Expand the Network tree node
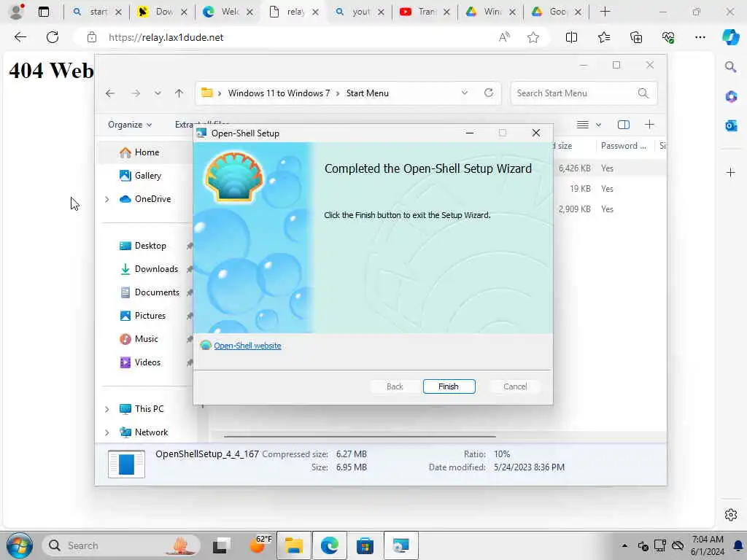The width and height of the screenshot is (747, 560). point(107,432)
